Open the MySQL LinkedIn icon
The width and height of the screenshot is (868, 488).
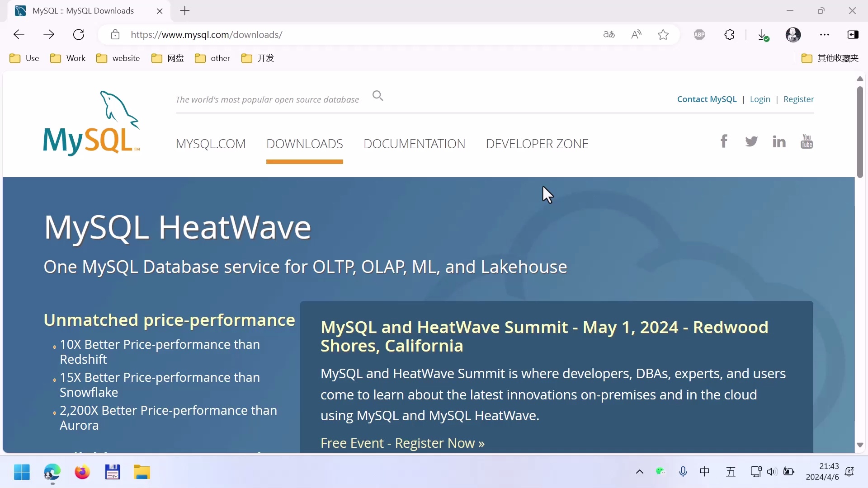click(x=778, y=142)
